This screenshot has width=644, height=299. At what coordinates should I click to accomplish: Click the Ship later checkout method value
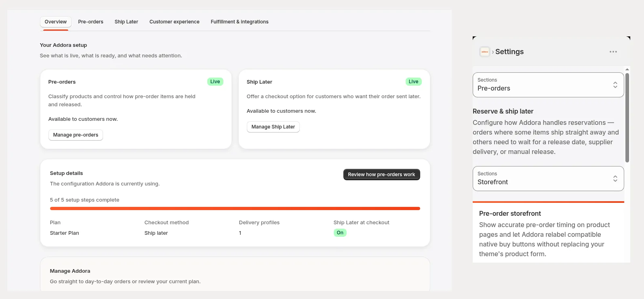click(x=156, y=233)
